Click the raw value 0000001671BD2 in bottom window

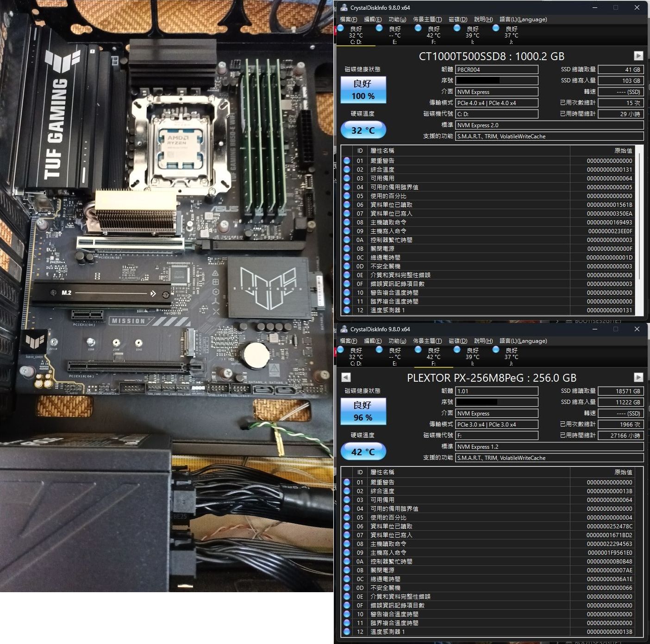pos(609,535)
